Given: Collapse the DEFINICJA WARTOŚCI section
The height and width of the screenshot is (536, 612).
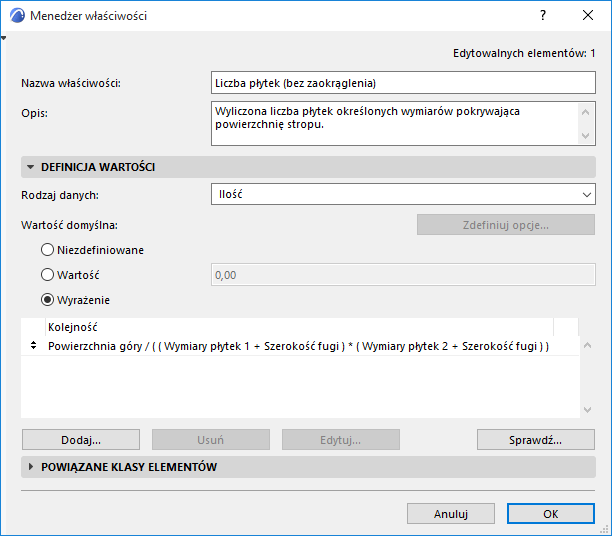Looking at the screenshot, I should pyautogui.click(x=30, y=167).
